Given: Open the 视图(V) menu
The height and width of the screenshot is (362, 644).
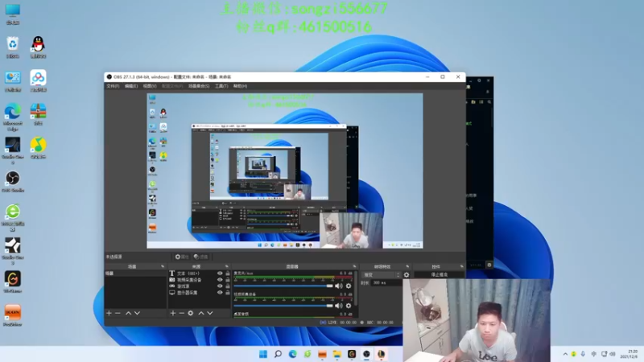Looking at the screenshot, I should coord(150,86).
